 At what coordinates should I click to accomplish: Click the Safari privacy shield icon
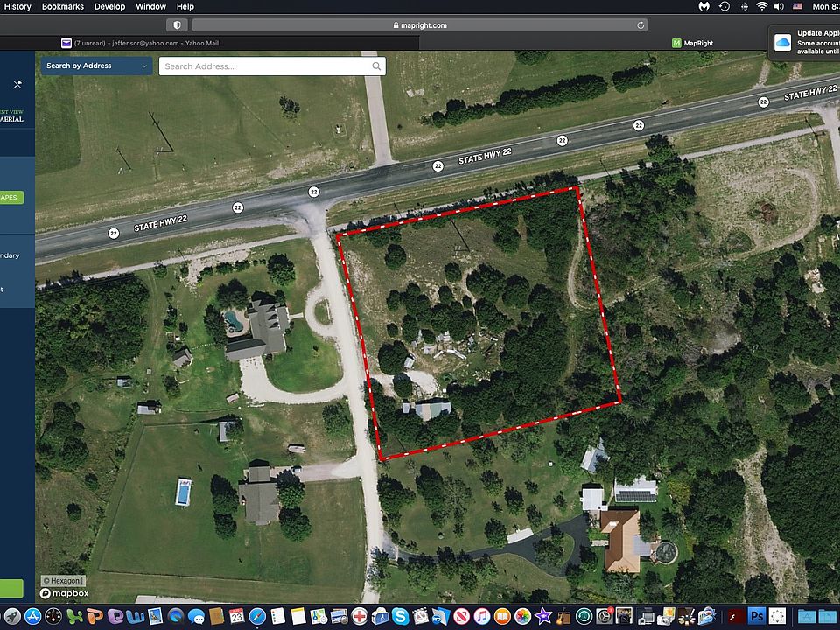(x=177, y=24)
